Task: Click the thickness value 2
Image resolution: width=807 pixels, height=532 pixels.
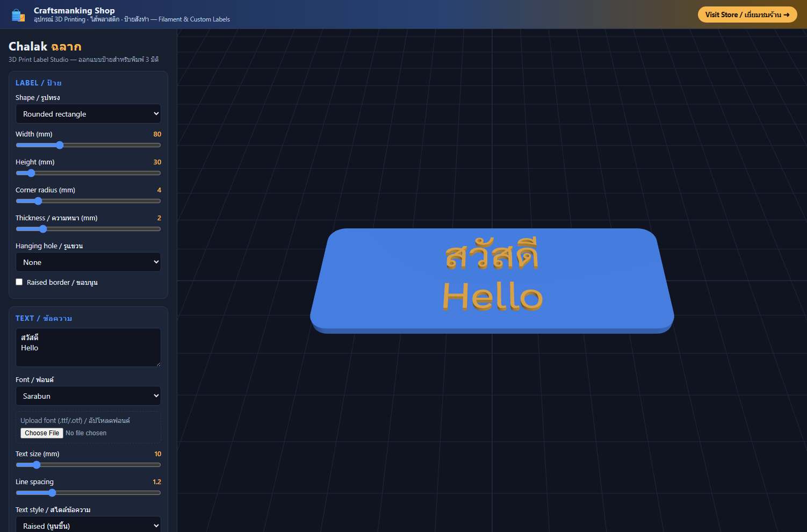Action: 159,218
